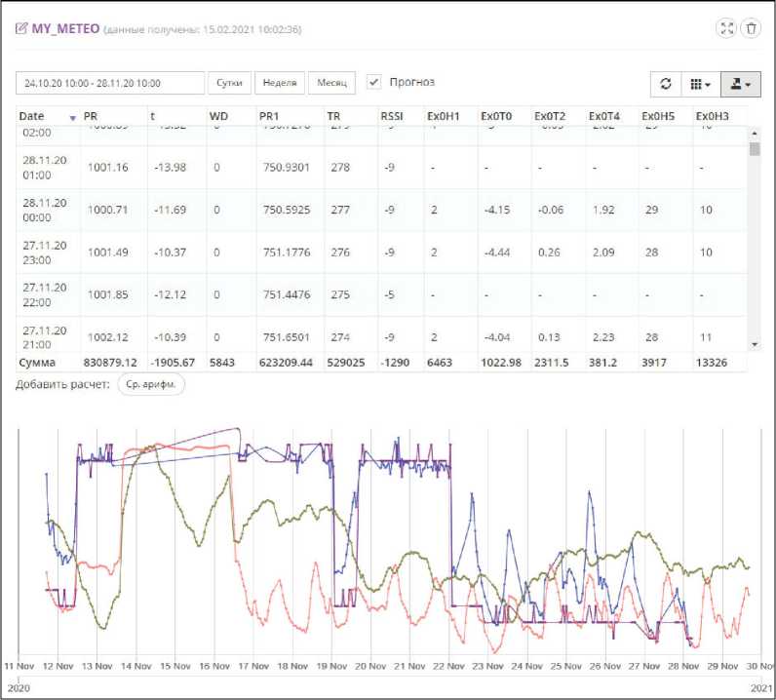Click the Ex0H1 column header
Screen dimensions: 776x700
(x=443, y=117)
